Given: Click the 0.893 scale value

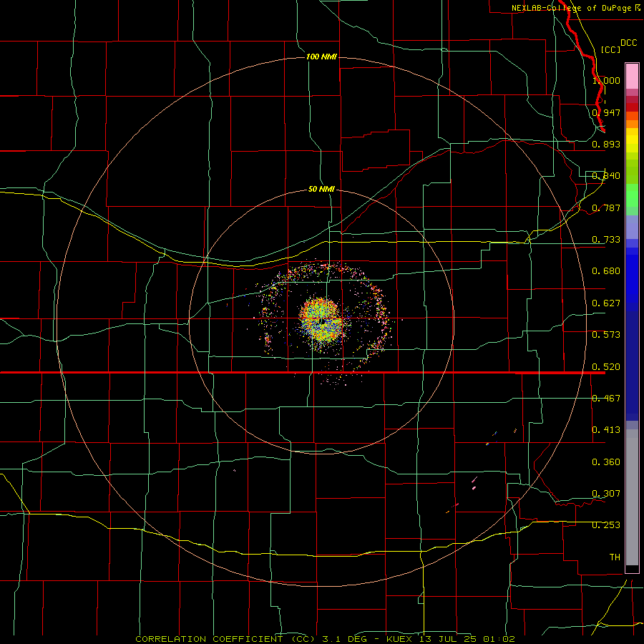Looking at the screenshot, I should (x=606, y=144).
